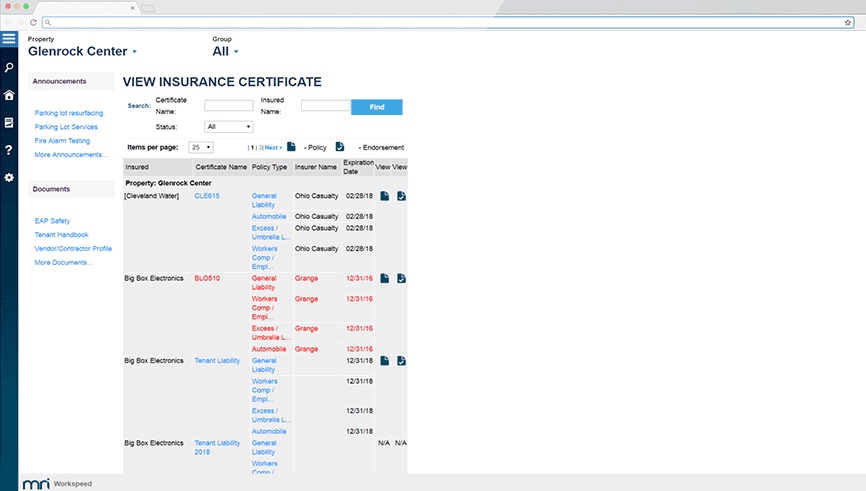Viewport: 866px width, 491px height.
Task: Go to home via sidebar house icon
Action: [x=9, y=95]
